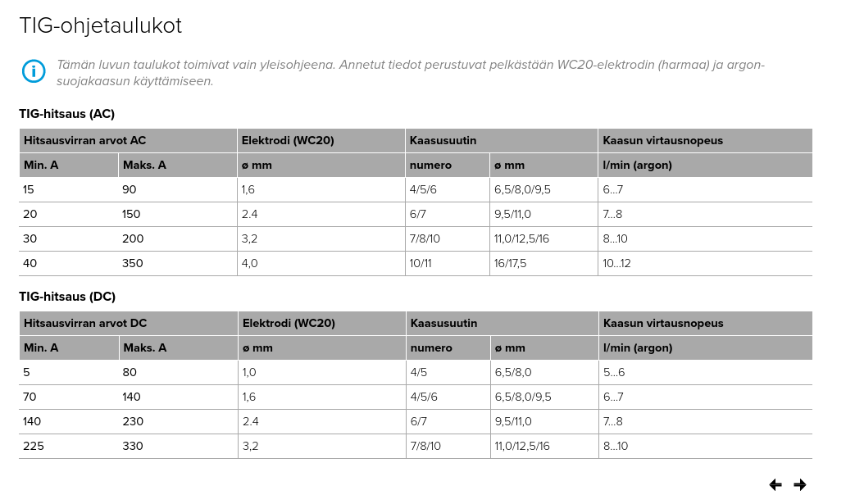Click the blue info icon
The height and width of the screenshot is (504, 855).
coord(34,71)
